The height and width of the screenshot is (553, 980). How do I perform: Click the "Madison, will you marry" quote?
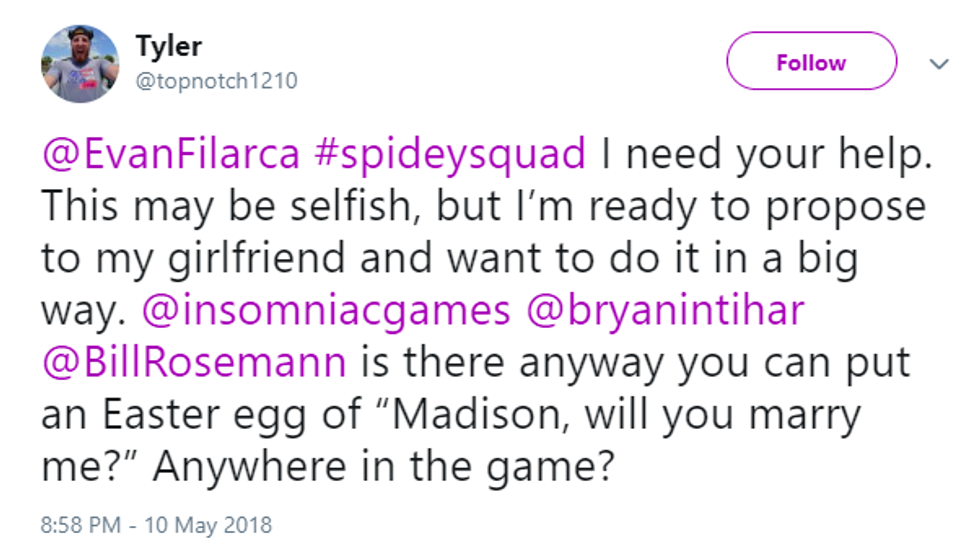pos(606,414)
